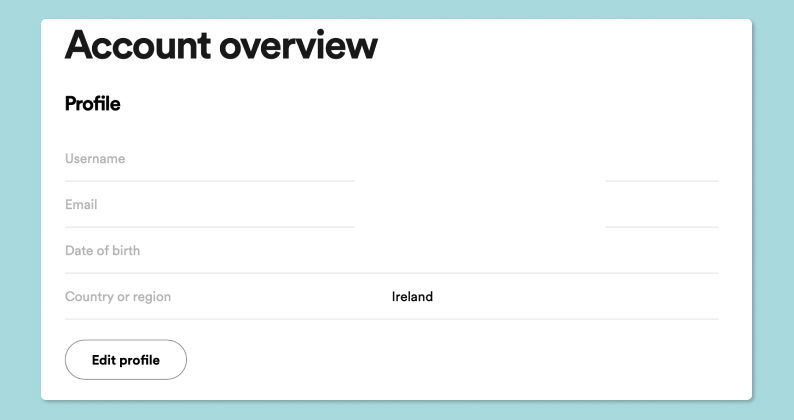Screen dimensions: 794x420
Task: Click the Account overview heading
Action: pyautogui.click(x=221, y=46)
